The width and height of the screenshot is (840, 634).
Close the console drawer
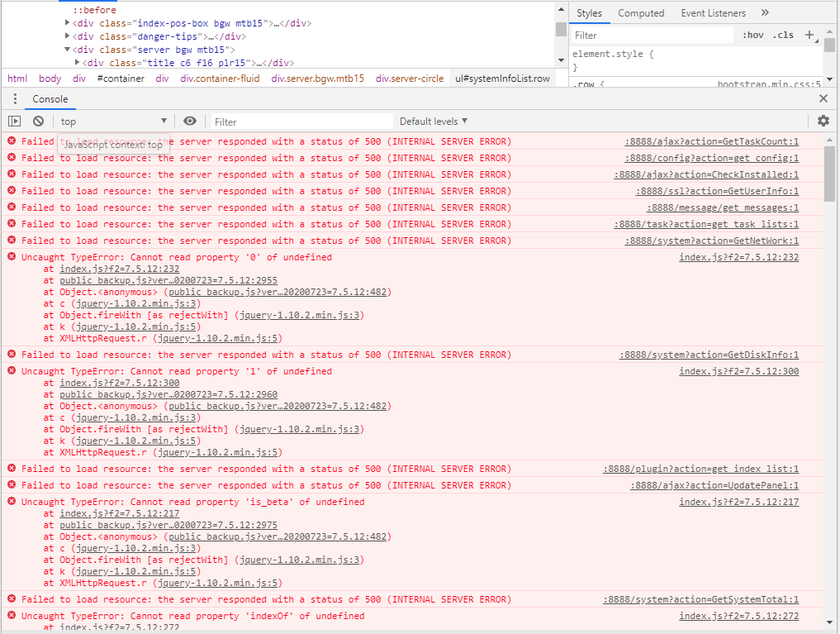coord(823,98)
